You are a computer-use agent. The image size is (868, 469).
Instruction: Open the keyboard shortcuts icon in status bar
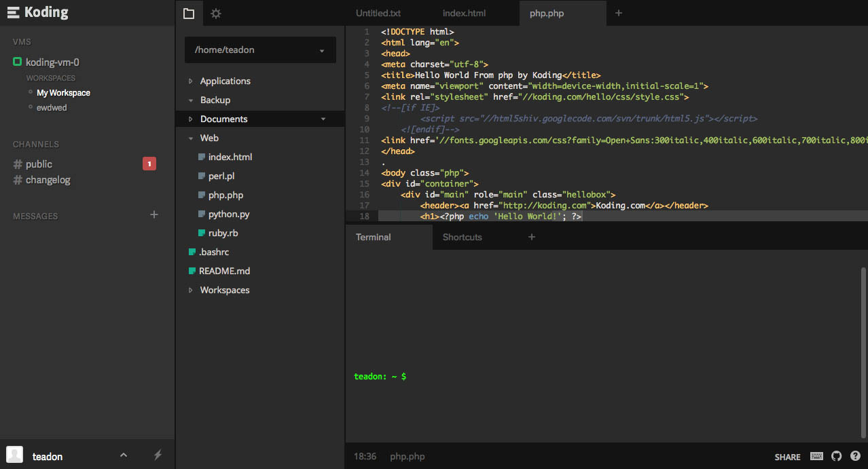[816, 456]
